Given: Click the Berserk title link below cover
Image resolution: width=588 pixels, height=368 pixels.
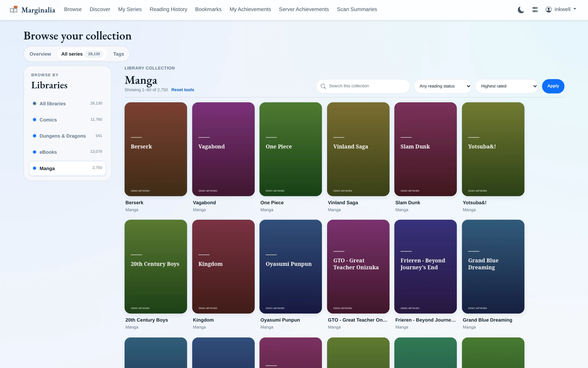Looking at the screenshot, I should [x=134, y=202].
